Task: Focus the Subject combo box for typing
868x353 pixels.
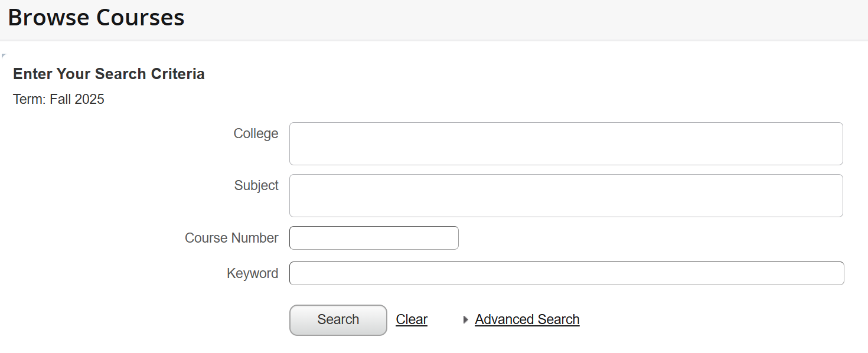Action: [x=564, y=195]
